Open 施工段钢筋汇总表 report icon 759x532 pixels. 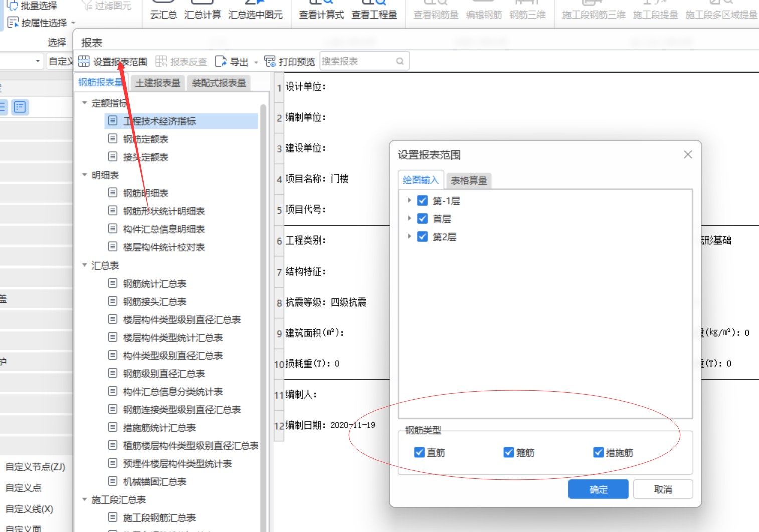[x=113, y=517]
